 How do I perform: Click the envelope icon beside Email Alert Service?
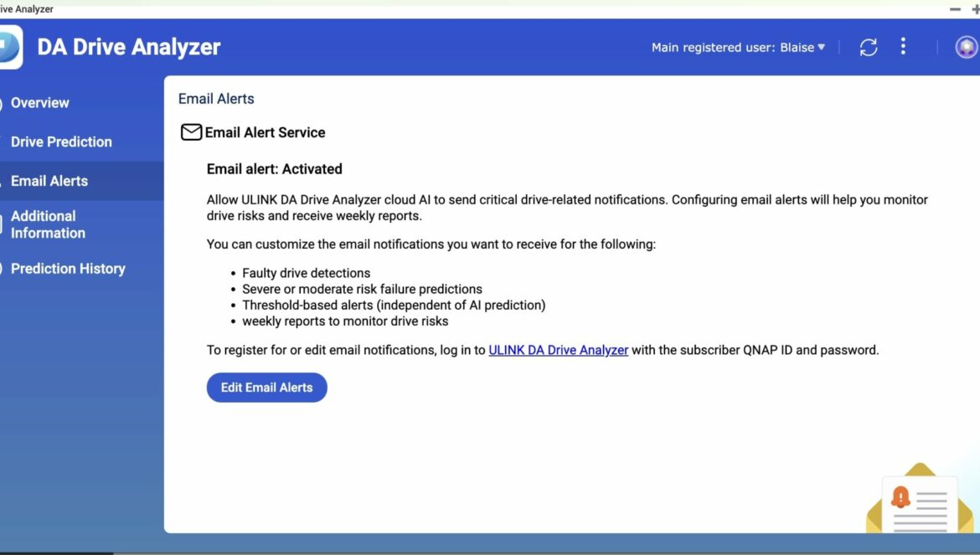[191, 132]
